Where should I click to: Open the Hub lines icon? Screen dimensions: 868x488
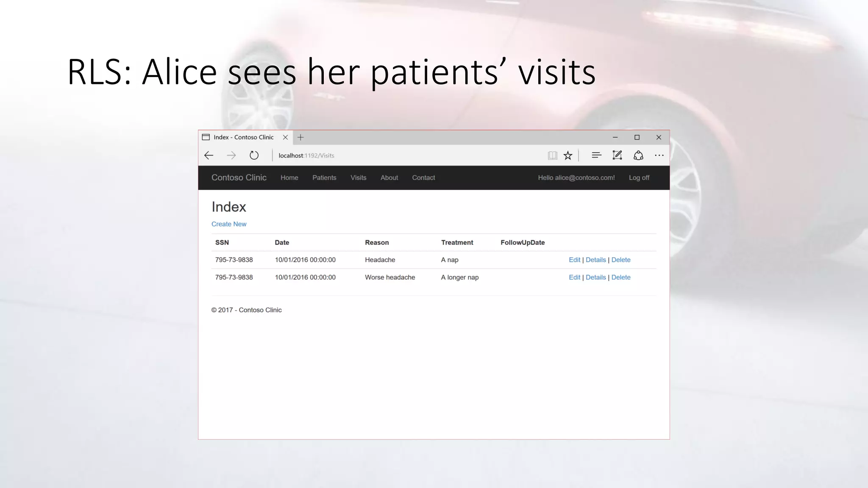[x=596, y=155]
